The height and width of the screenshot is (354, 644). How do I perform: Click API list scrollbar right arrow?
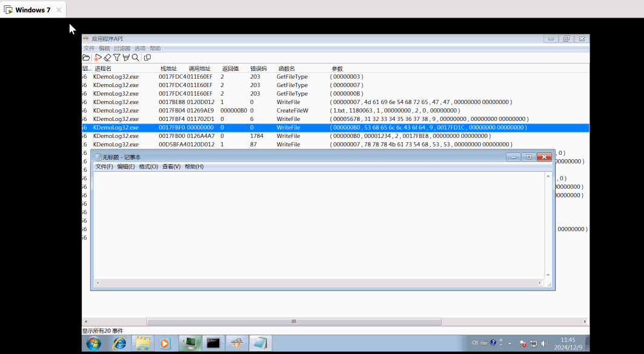pyautogui.click(x=585, y=321)
